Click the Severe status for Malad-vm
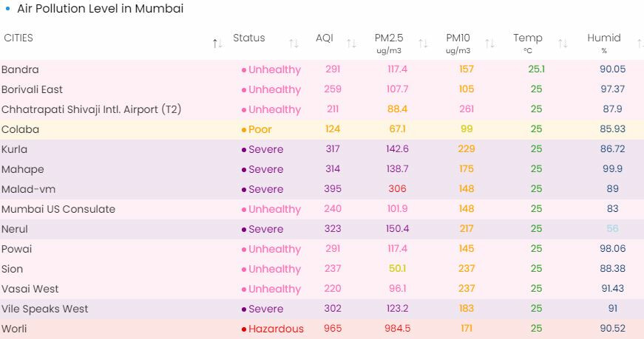This screenshot has width=644, height=339. 265,189
